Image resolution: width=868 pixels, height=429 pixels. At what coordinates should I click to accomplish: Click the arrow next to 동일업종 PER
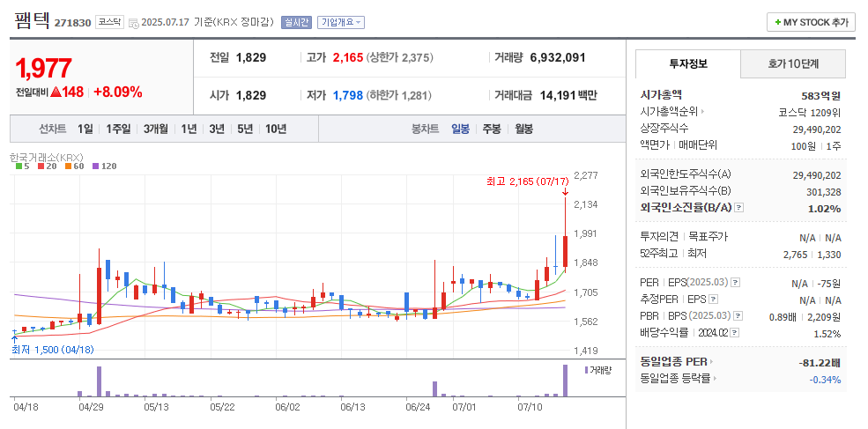point(711,362)
